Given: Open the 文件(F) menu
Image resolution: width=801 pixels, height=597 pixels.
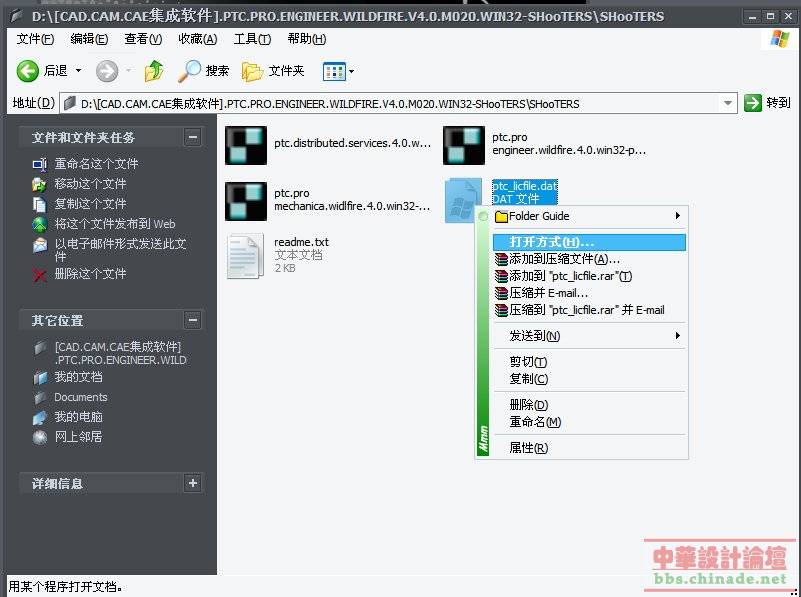Looking at the screenshot, I should [x=35, y=39].
